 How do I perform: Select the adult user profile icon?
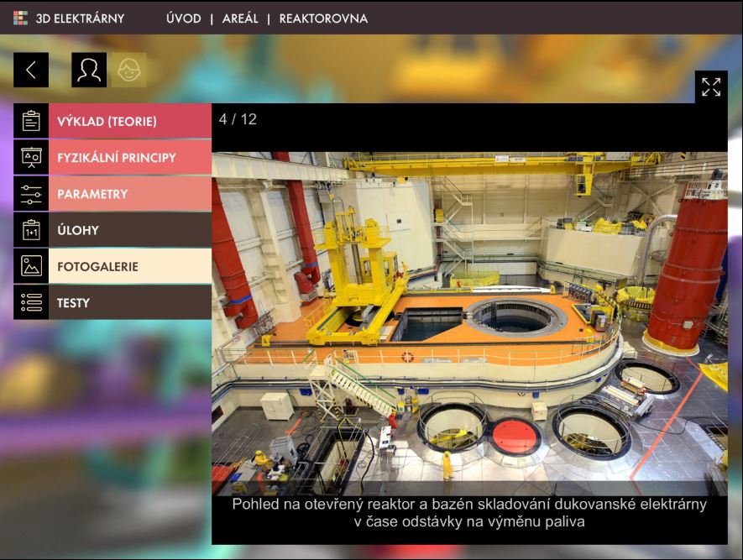pyautogui.click(x=89, y=71)
